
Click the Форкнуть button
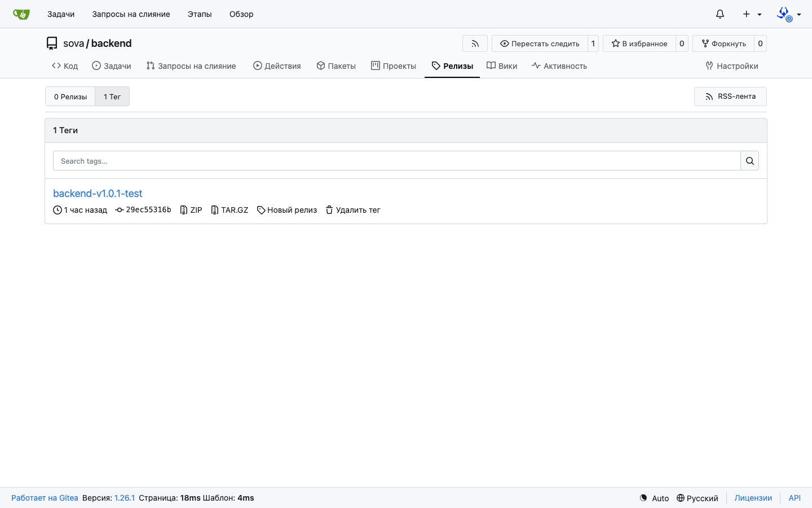(x=723, y=43)
